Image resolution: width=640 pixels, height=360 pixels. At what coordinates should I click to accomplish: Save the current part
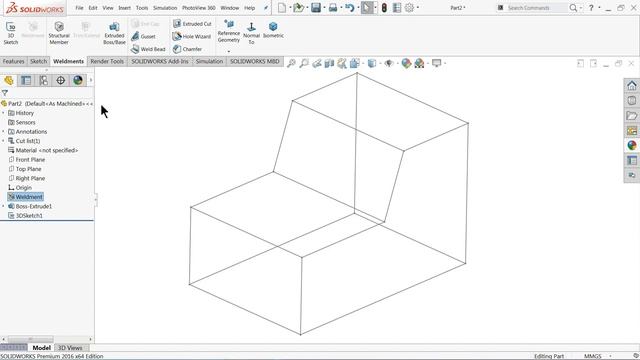point(316,8)
